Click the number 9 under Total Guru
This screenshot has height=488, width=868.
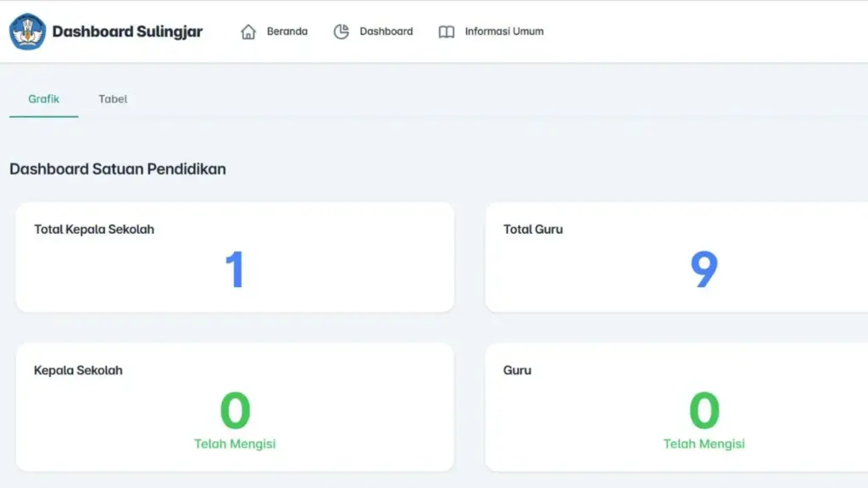(x=704, y=269)
